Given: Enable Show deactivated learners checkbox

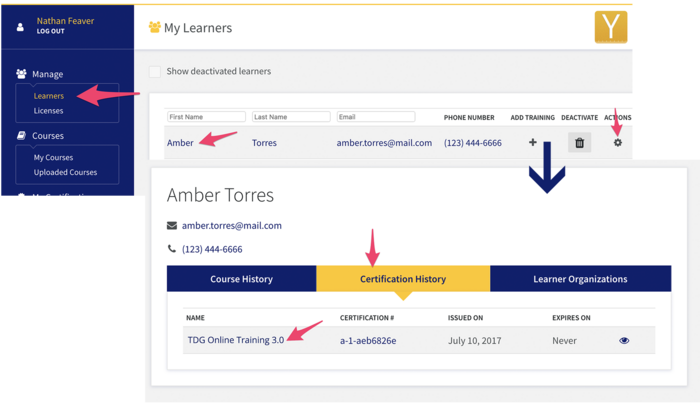Looking at the screenshot, I should click(154, 71).
